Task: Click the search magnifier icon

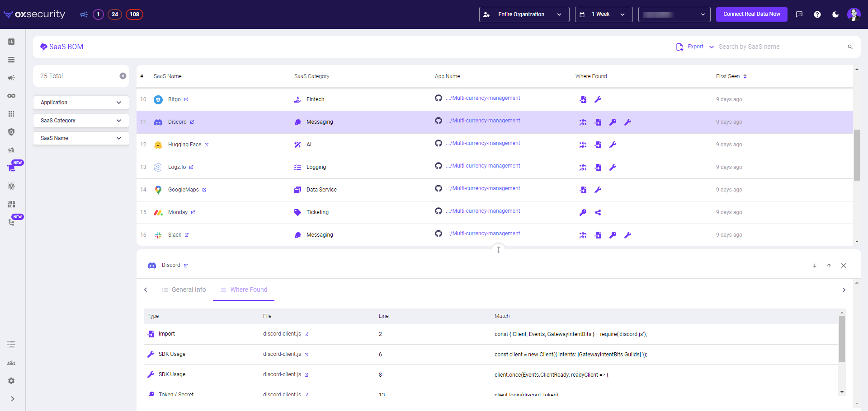Action: click(850, 47)
